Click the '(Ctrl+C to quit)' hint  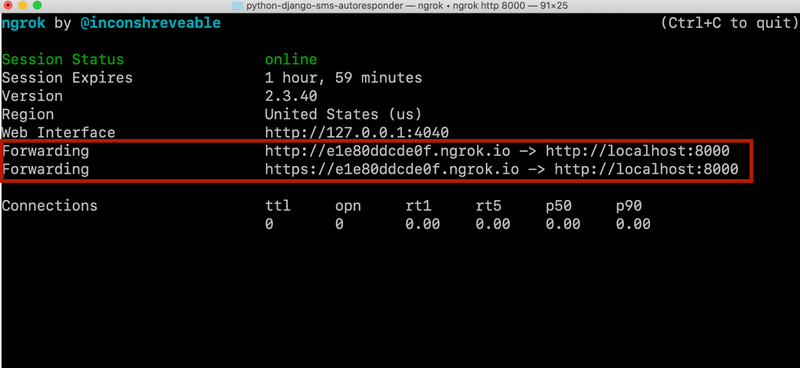coord(730,23)
